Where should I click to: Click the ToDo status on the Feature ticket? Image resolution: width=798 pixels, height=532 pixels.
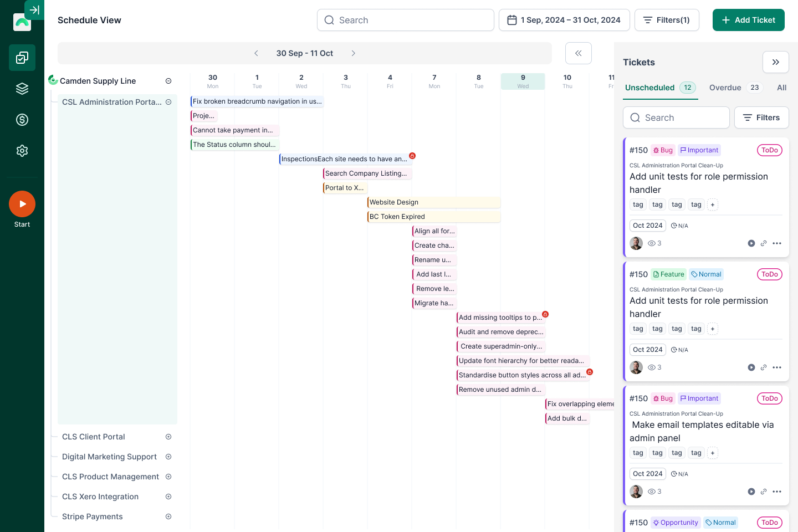coord(770,274)
